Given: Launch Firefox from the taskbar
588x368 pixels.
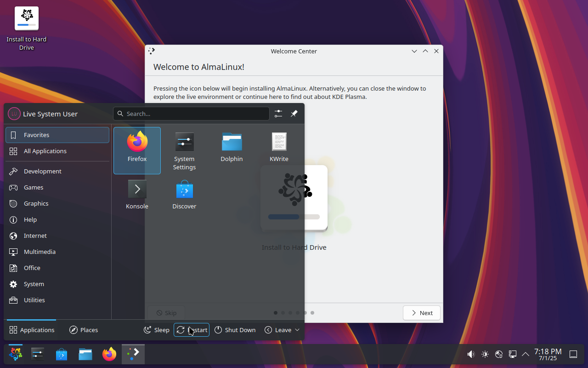Looking at the screenshot, I should 109,354.
